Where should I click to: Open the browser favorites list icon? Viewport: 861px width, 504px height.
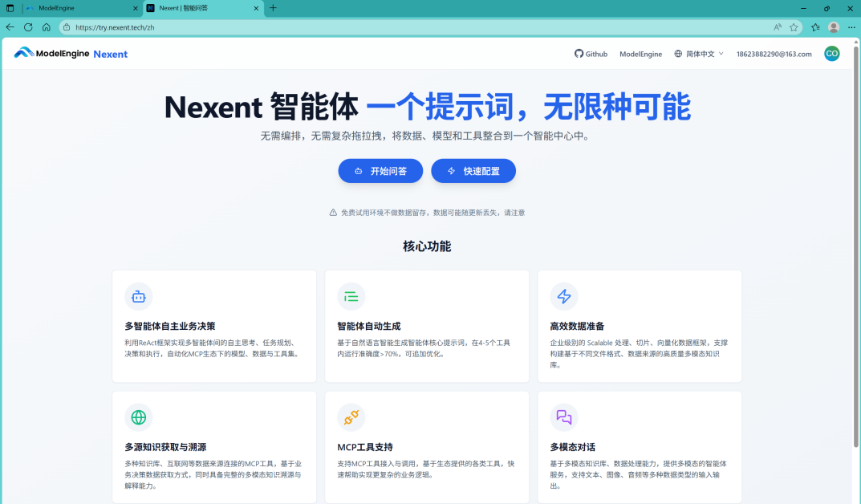pyautogui.click(x=815, y=27)
